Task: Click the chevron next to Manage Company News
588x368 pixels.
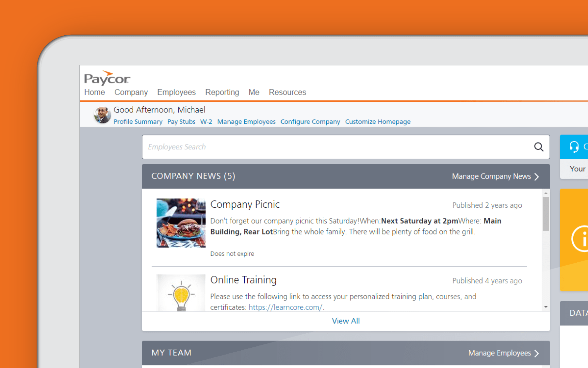Action: point(537,177)
